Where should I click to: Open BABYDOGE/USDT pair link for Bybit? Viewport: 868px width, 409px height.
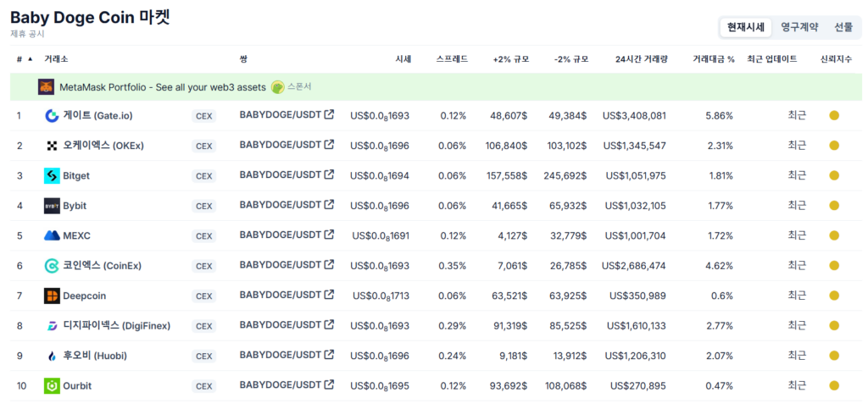[x=280, y=205]
